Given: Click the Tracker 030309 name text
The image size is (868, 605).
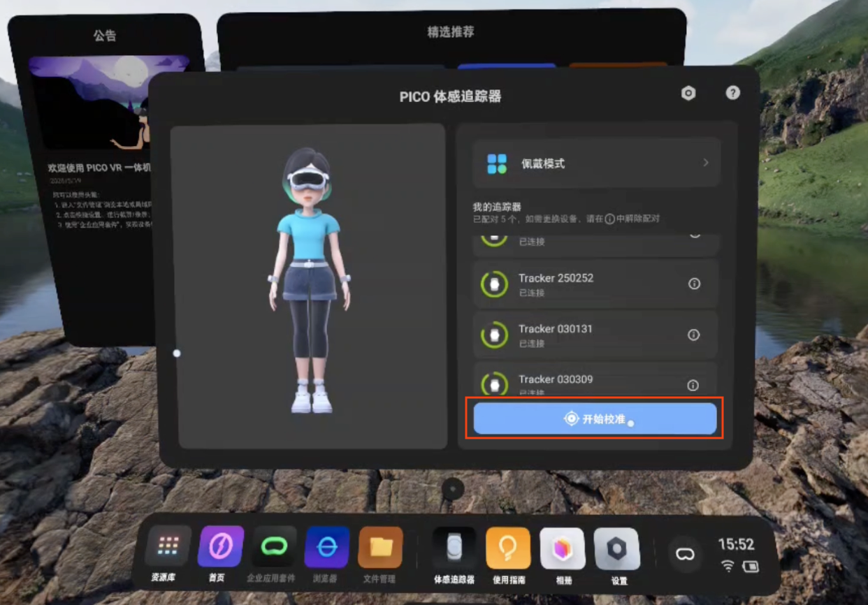Looking at the screenshot, I should 556,379.
